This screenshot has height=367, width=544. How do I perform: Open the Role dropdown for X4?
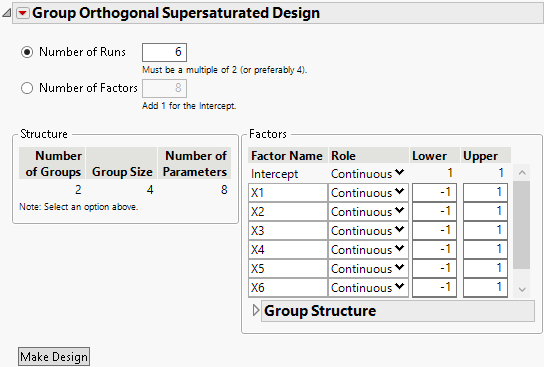click(367, 250)
